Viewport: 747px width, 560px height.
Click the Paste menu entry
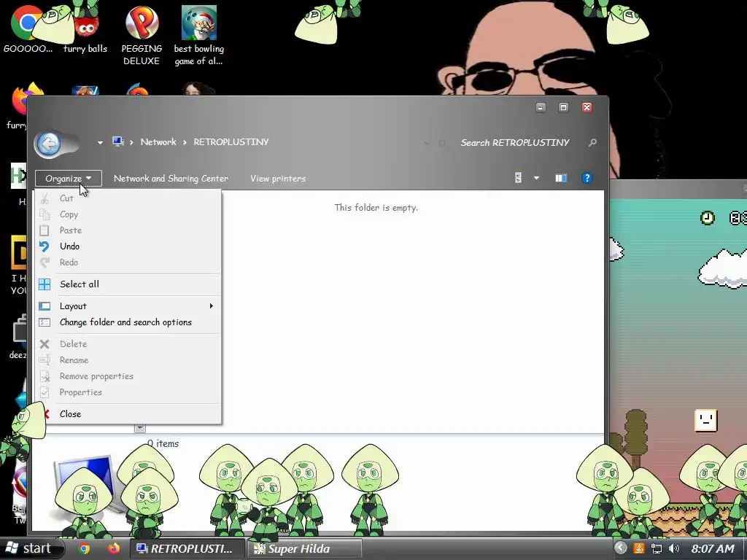(128, 230)
